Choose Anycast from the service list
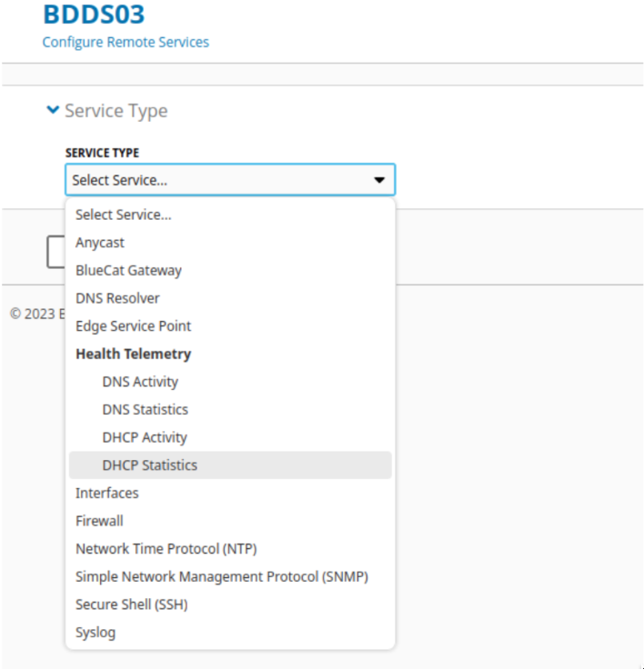The height and width of the screenshot is (669, 644). coord(230,243)
